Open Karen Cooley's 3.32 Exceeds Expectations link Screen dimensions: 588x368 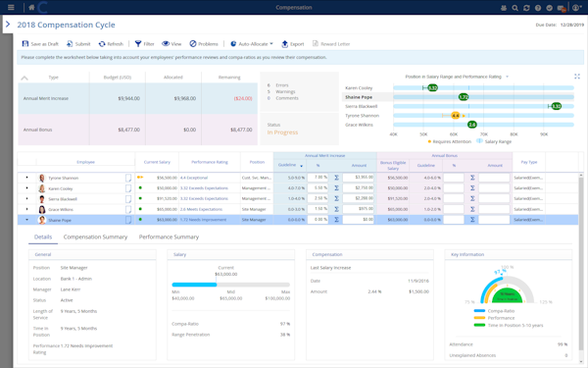tap(204, 188)
